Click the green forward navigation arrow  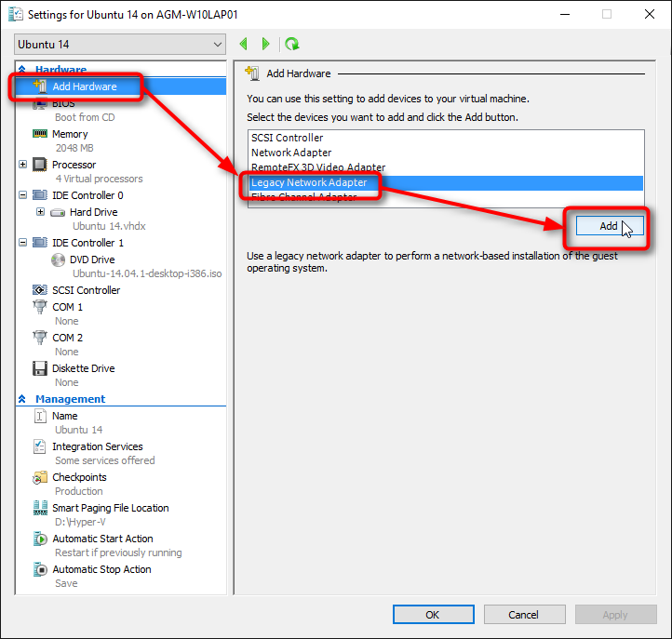(x=265, y=44)
